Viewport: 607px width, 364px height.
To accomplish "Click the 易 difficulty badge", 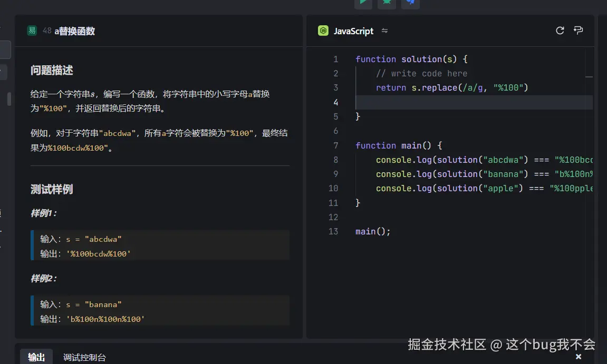I will click(32, 31).
